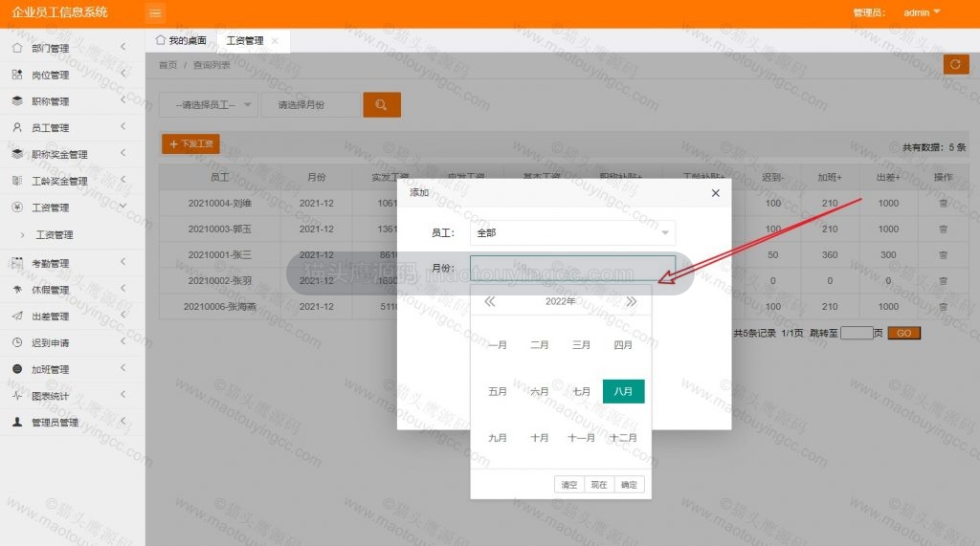This screenshot has height=546, width=980.
Task: Expand the 部门管理 menu chevron
Action: 123,47
